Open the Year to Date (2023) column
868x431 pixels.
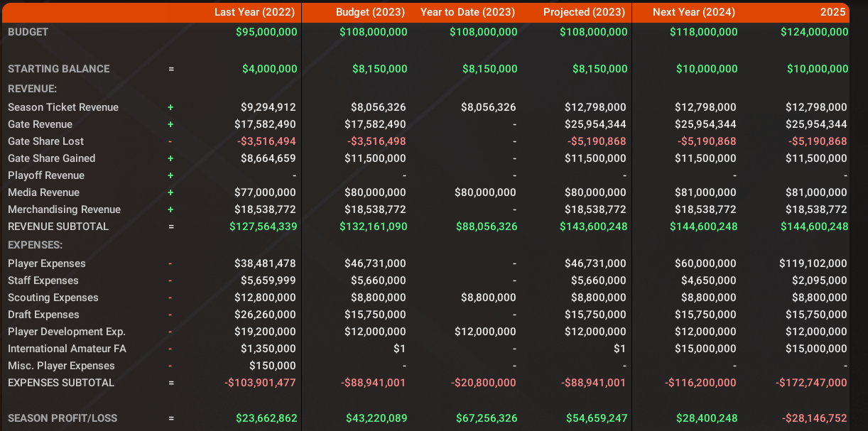pos(467,12)
